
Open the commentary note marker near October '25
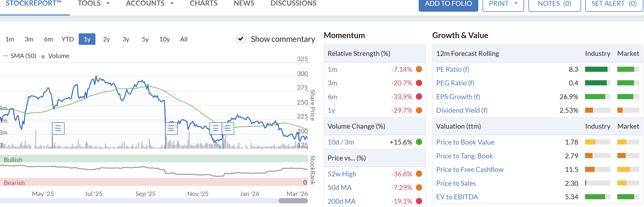pyautogui.click(x=171, y=128)
